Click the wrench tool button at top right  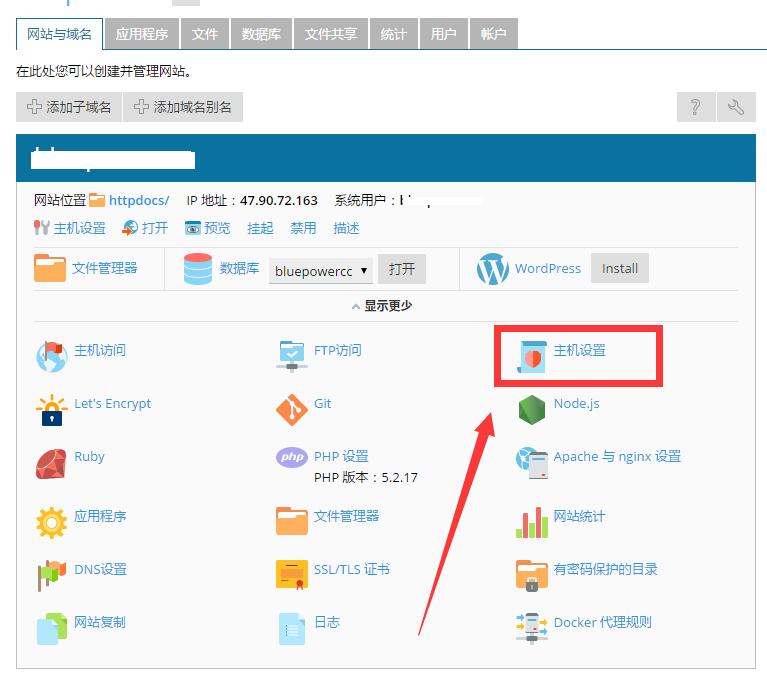click(736, 107)
